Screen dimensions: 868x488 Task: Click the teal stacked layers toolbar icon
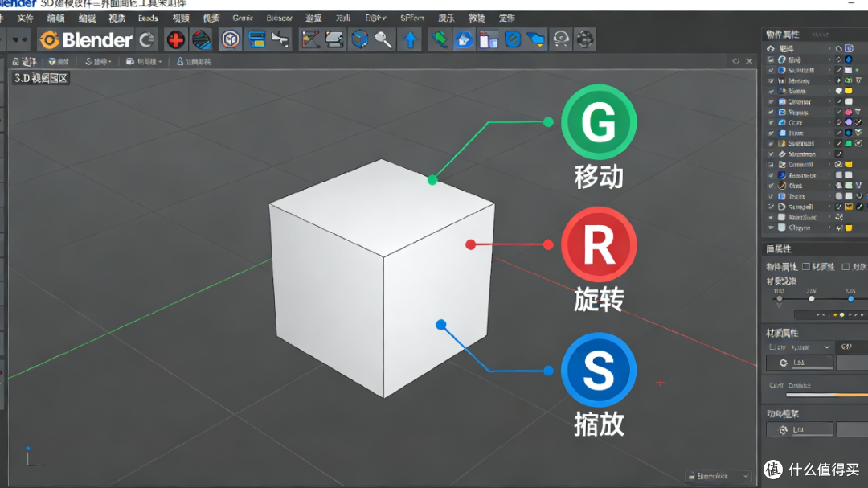[202, 40]
